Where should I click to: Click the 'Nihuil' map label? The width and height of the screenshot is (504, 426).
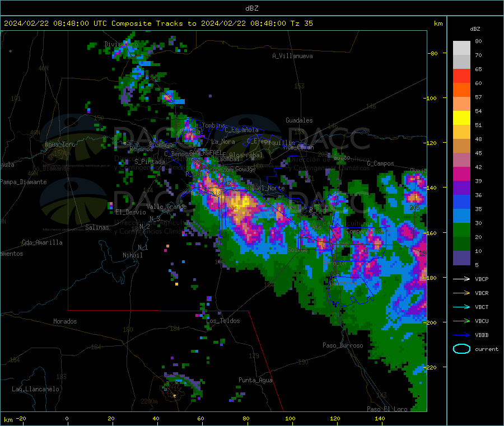pos(132,255)
